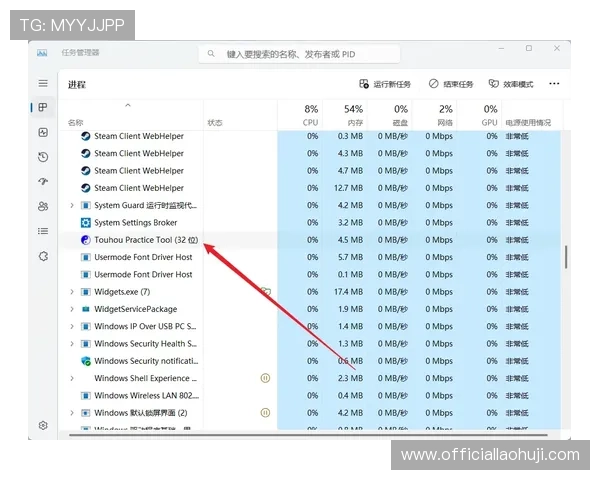600x480 pixels.
Task: Select the Touhou Practice Tool process row
Action: 146,240
